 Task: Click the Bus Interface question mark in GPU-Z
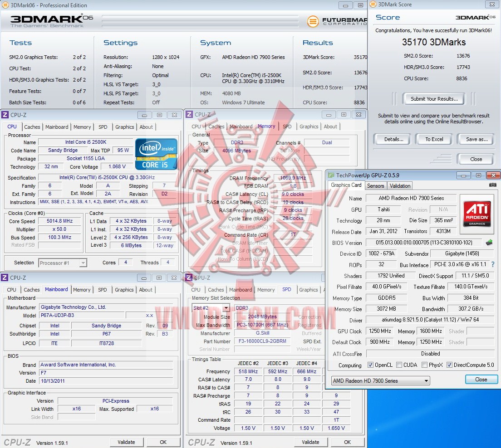point(493,264)
